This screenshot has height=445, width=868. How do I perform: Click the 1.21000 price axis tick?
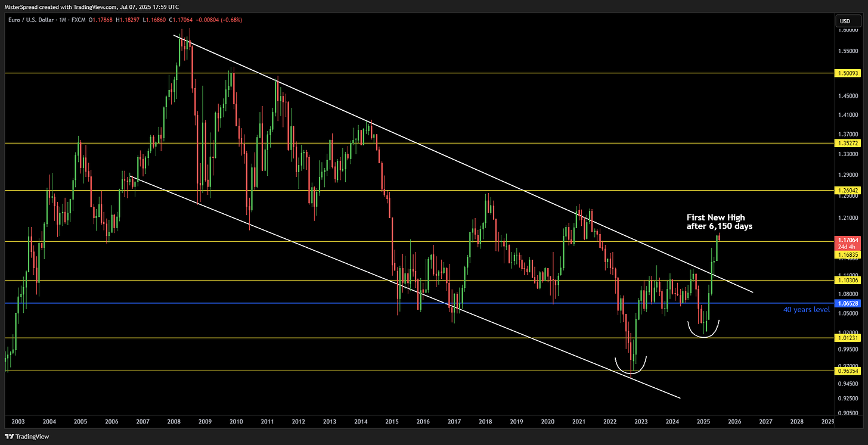[x=849, y=217]
